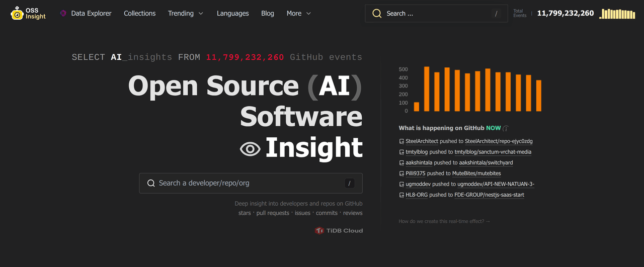Focus the top Search field
The width and height of the screenshot is (644, 267).
click(x=436, y=14)
